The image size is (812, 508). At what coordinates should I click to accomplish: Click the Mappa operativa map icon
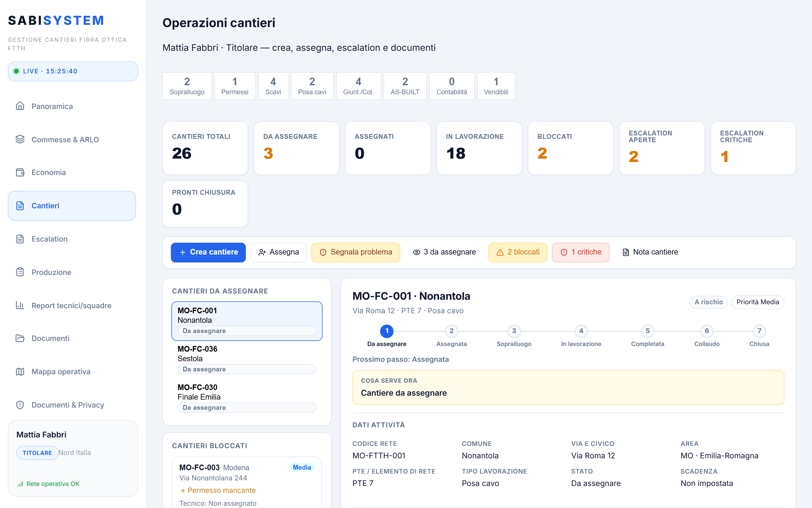[x=20, y=372]
